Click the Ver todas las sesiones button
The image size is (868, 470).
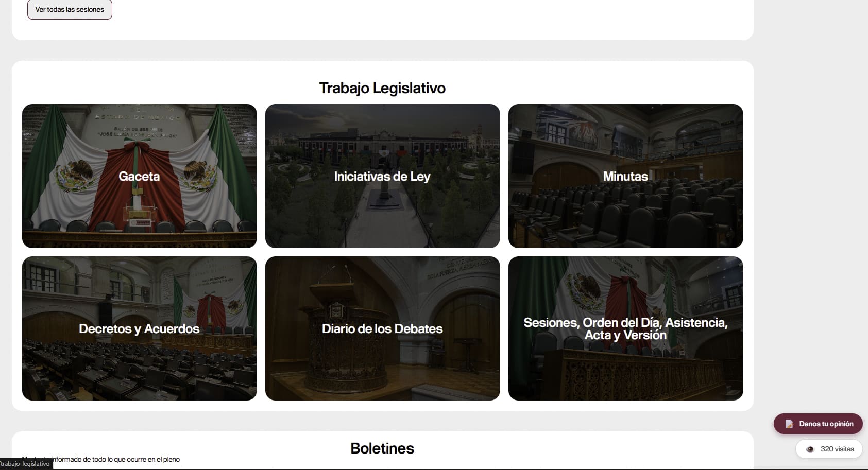(x=70, y=9)
